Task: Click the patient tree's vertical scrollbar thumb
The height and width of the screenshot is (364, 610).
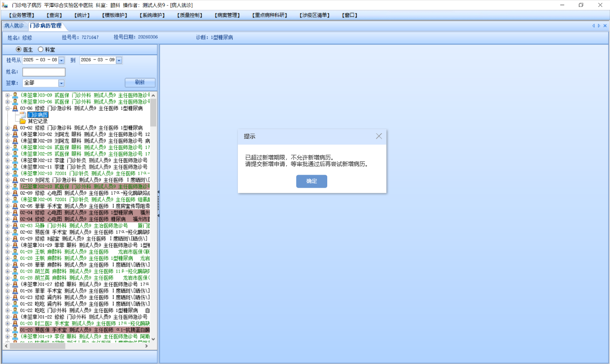Action: click(153, 112)
